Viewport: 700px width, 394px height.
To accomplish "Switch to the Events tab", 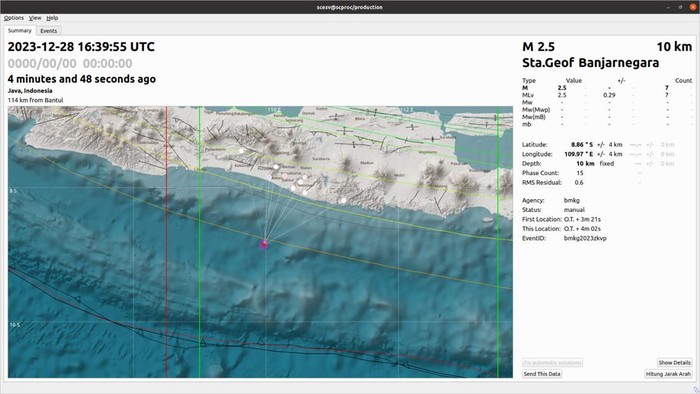I will coord(49,31).
